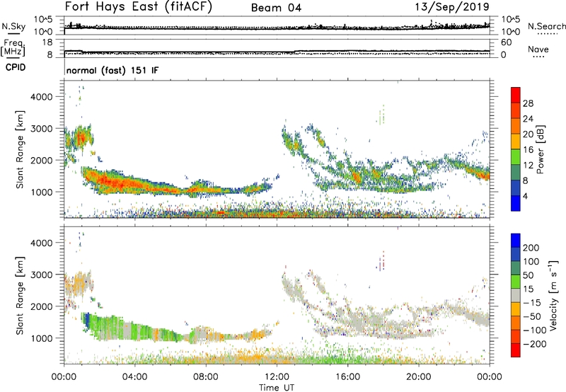Click '1000' on the velocity panel range axis
This screenshot has height=392, width=566.
[42, 338]
